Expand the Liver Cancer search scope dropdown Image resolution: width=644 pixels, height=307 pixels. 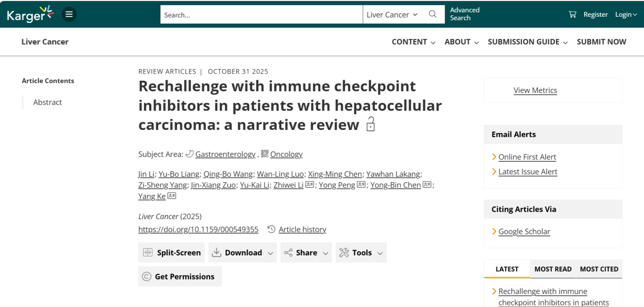point(392,15)
